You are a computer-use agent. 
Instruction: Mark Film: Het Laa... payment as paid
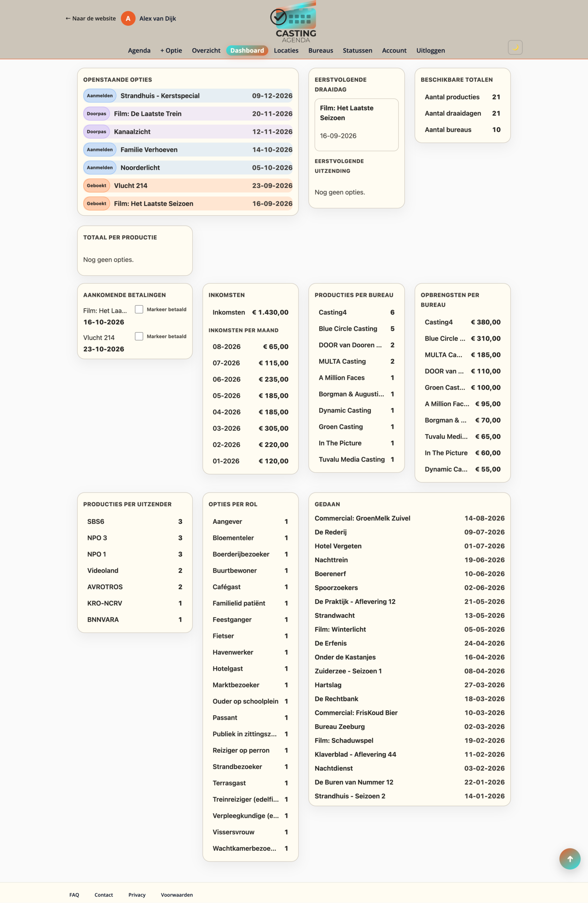[139, 309]
